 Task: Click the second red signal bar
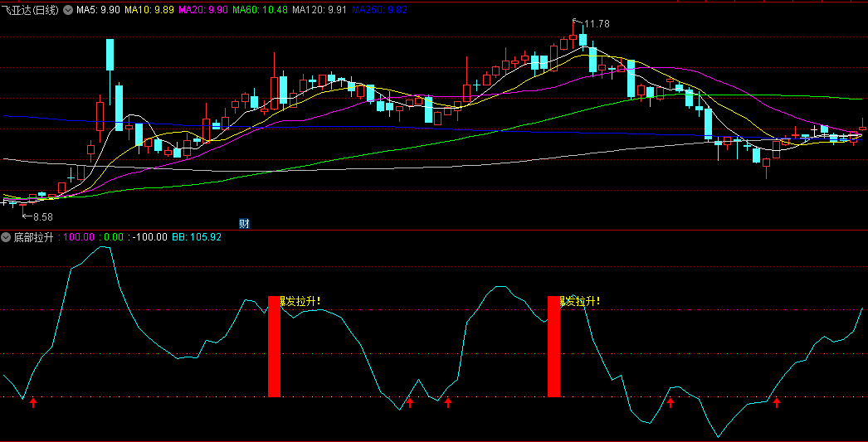point(553,347)
